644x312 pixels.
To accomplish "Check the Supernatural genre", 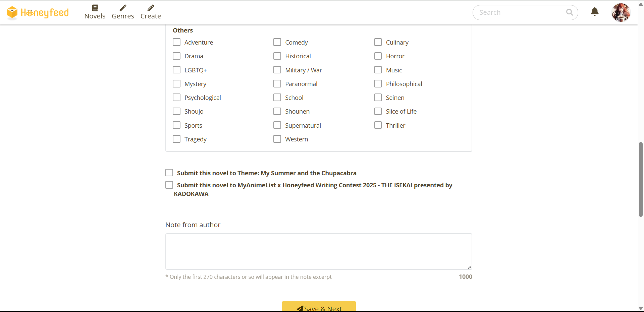I will (277, 125).
